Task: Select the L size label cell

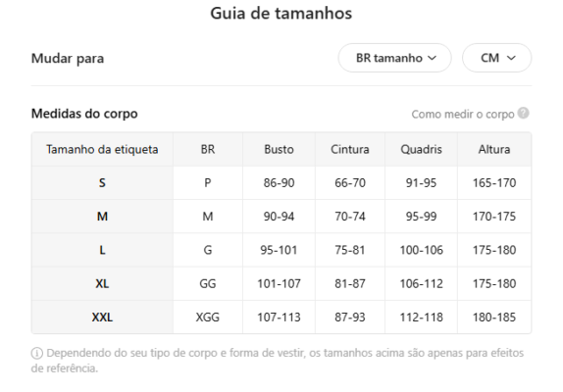Action: click(x=102, y=250)
